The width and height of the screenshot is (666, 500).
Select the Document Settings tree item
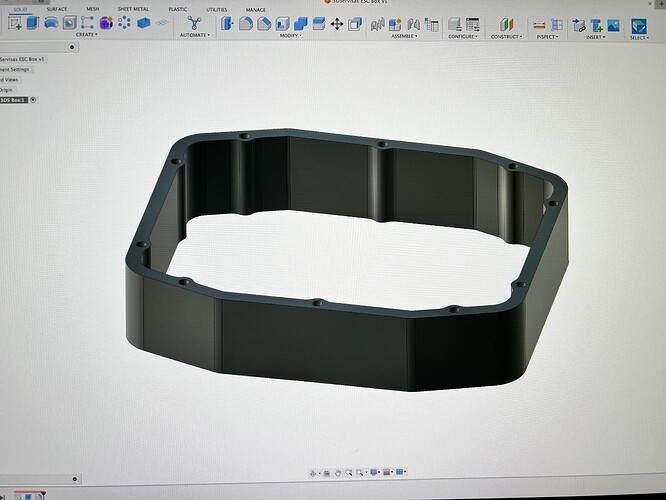[x=15, y=69]
